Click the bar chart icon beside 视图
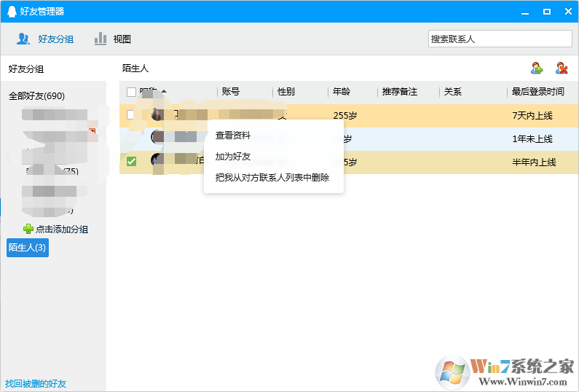 [x=101, y=39]
